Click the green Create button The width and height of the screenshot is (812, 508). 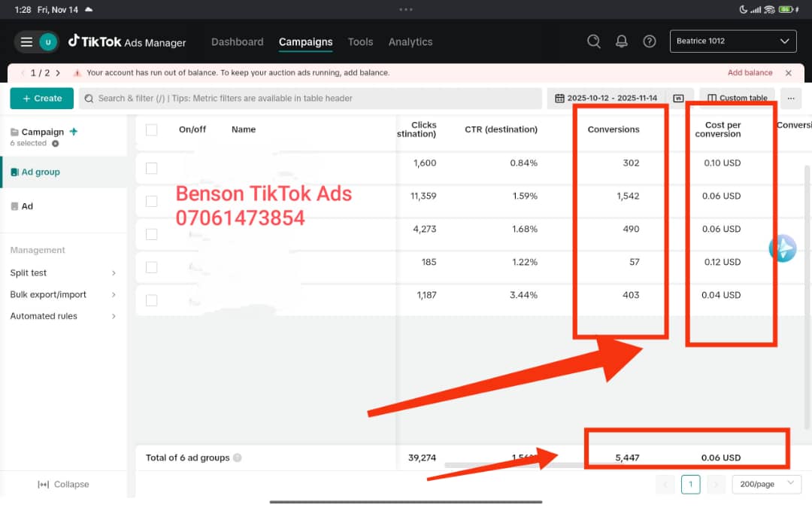click(41, 99)
